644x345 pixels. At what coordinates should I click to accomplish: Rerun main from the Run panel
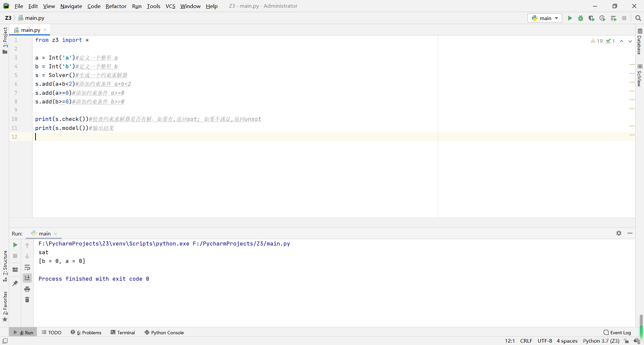point(15,245)
